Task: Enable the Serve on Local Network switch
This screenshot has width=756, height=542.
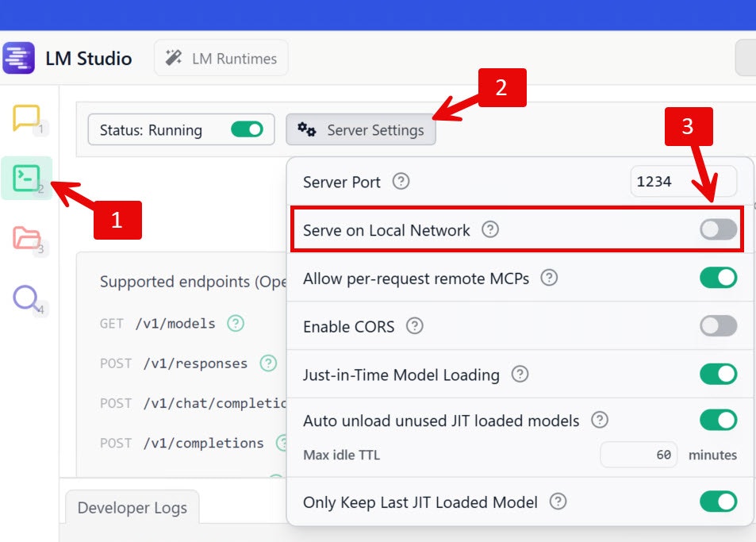Action: [x=718, y=229]
